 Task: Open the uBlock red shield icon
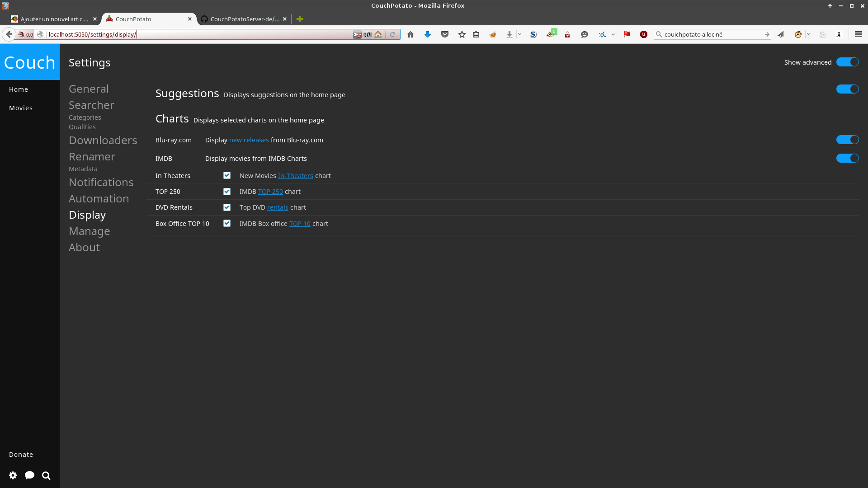click(644, 34)
